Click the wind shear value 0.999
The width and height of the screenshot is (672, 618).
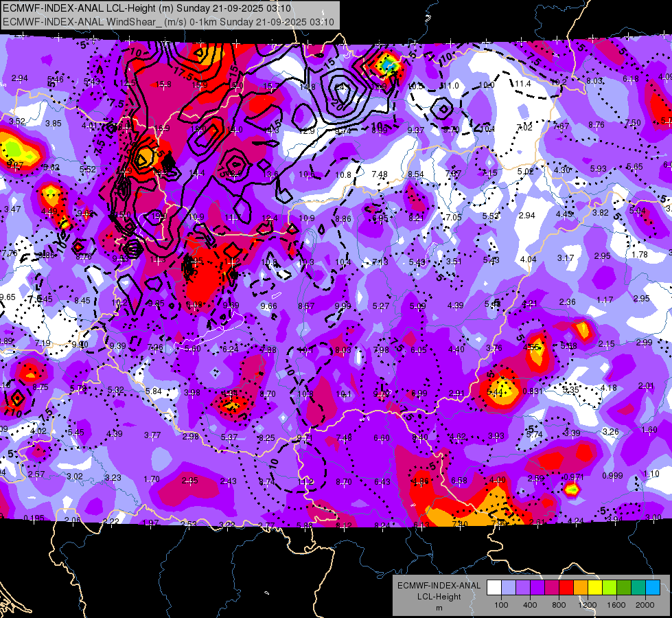pyautogui.click(x=612, y=476)
